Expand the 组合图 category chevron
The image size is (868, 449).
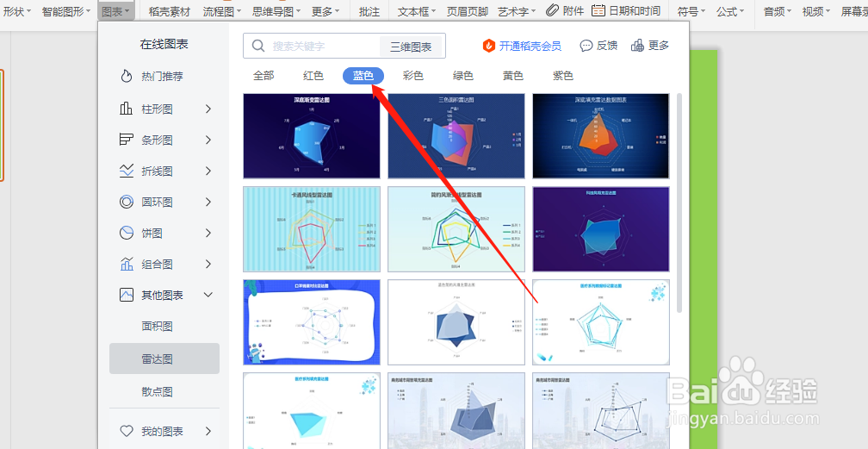(x=208, y=265)
